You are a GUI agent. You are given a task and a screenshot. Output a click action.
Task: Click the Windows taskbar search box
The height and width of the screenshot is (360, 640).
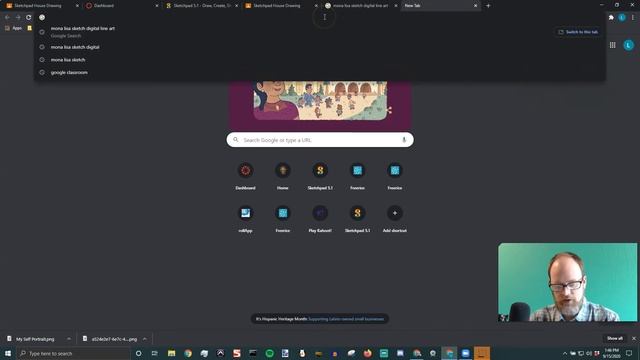(x=73, y=353)
